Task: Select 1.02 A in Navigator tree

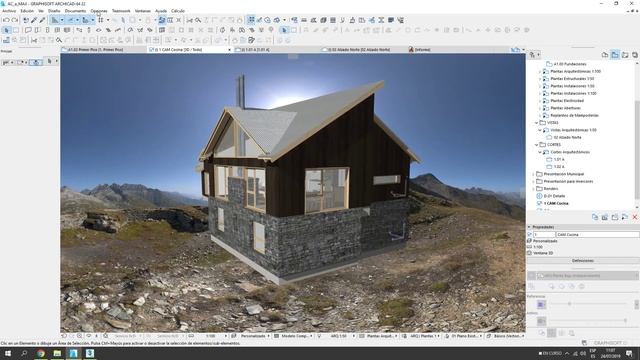Action: 559,167
